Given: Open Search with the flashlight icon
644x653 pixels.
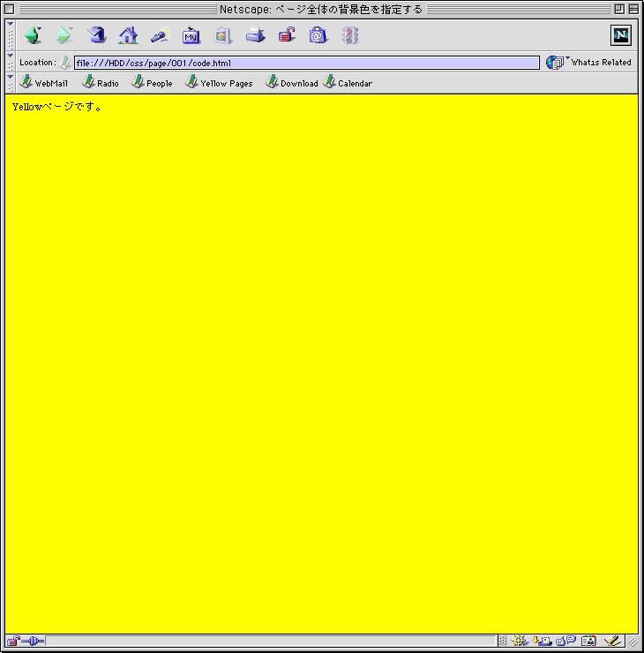Looking at the screenshot, I should click(161, 35).
